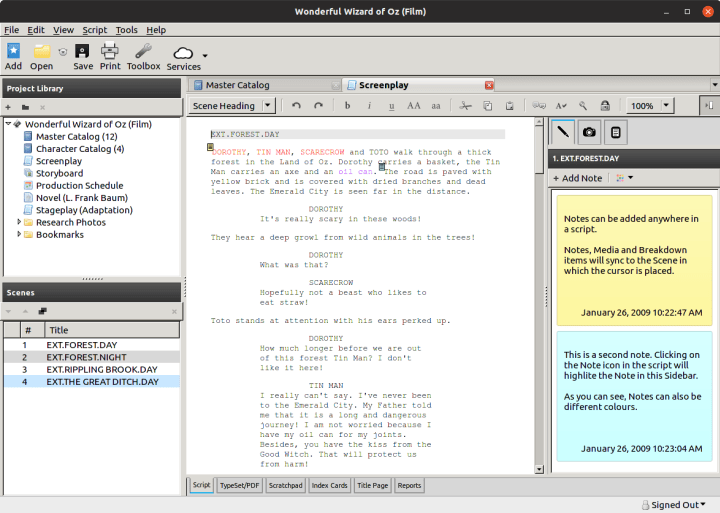The image size is (720, 513).
Task: Show the Media camera sidebar panel
Action: (x=589, y=132)
